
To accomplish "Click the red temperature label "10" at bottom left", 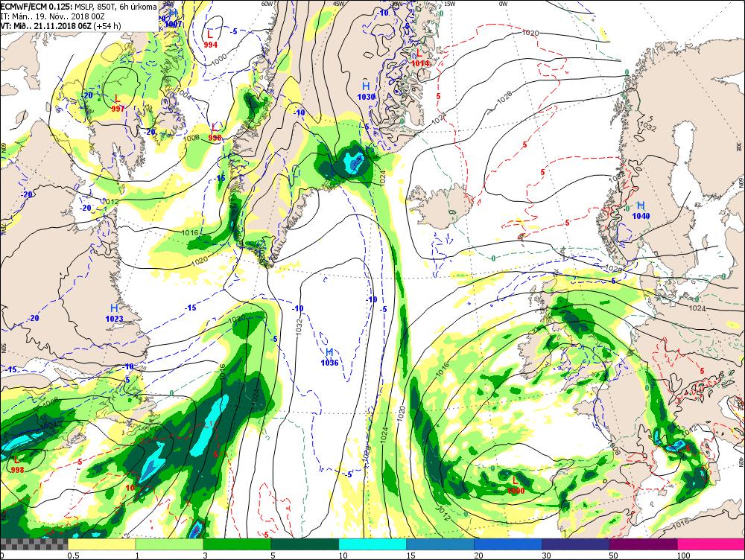I will click(130, 488).
